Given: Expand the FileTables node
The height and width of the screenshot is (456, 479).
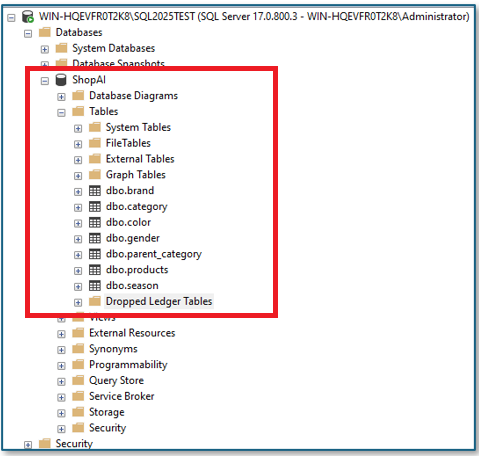Looking at the screenshot, I should (78, 144).
